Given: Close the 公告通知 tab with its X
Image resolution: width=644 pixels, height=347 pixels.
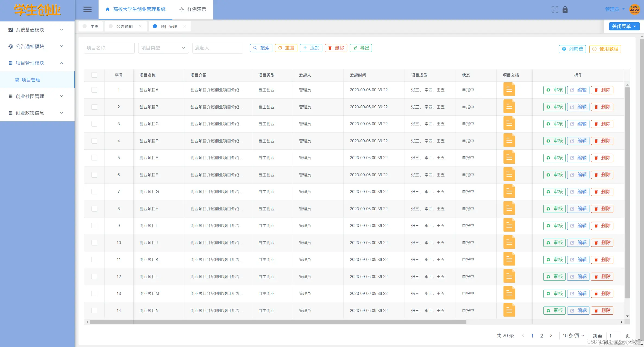Looking at the screenshot, I should (140, 26).
